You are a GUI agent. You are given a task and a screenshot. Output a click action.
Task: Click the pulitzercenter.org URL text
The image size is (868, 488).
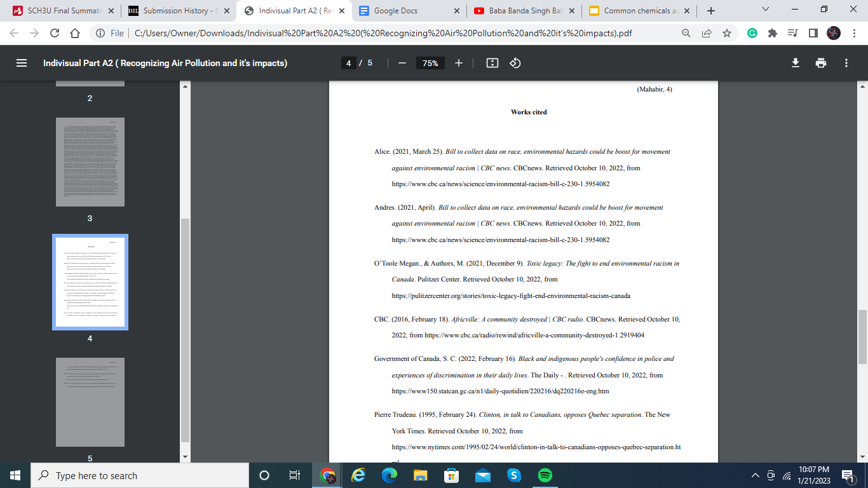(511, 295)
